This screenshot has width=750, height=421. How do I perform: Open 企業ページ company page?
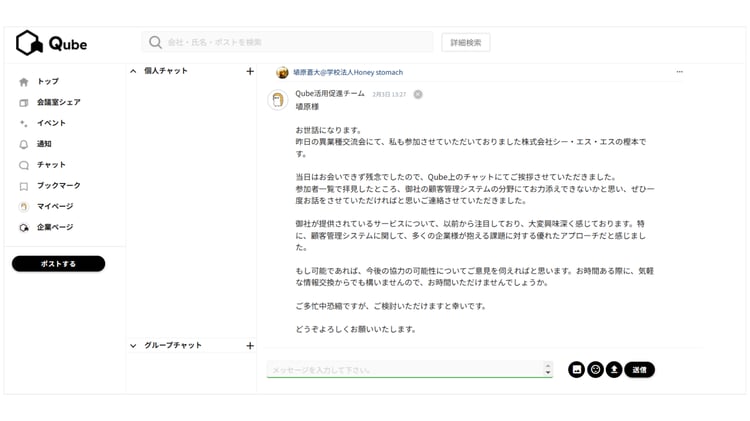coord(54,228)
